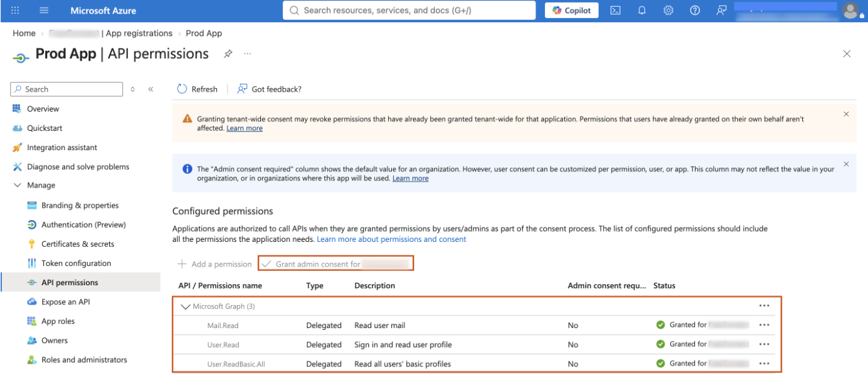The image size is (868, 382).
Task: Click 'Read user mail' description cell
Action: pos(380,326)
